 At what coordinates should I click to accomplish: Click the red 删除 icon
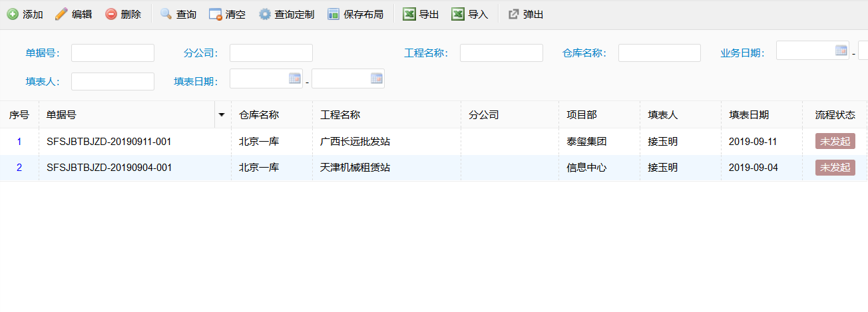coord(111,14)
